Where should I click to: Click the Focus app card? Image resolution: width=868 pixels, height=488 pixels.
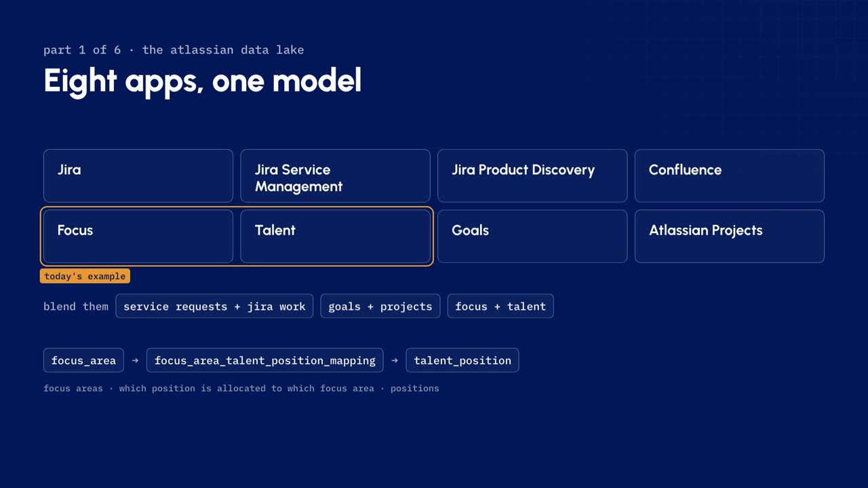coord(138,236)
